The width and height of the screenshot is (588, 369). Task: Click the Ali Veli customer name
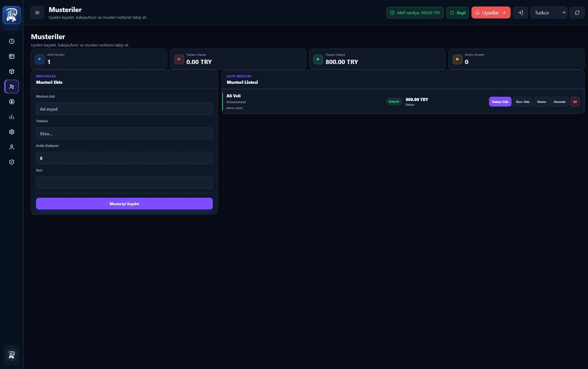coord(233,96)
